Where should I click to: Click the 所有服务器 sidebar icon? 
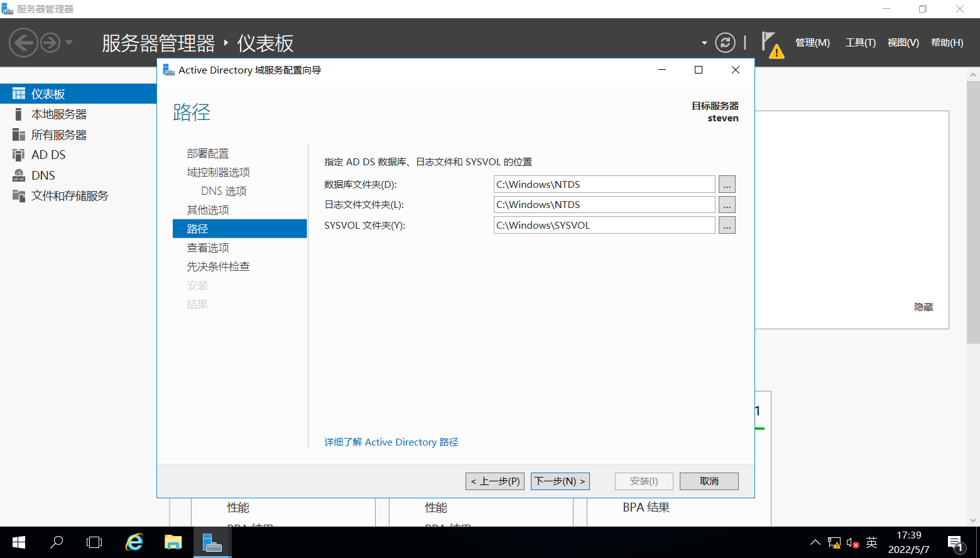pos(19,134)
